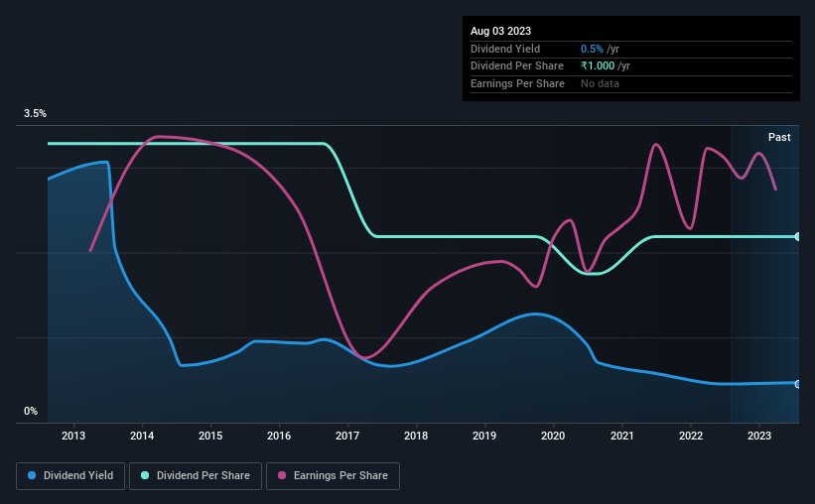Click the Dividend Yield endpoint marker
815x504 pixels.
[797, 384]
